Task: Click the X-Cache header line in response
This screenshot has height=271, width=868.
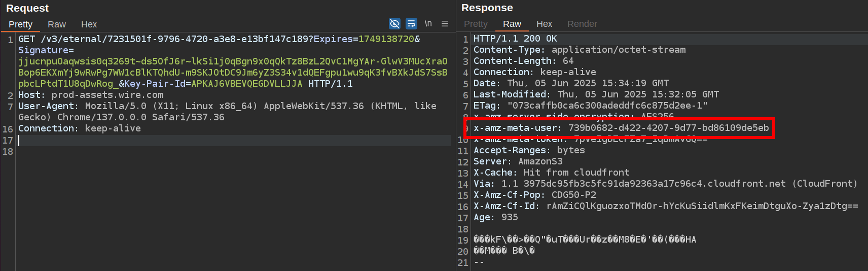Action: click(x=551, y=173)
